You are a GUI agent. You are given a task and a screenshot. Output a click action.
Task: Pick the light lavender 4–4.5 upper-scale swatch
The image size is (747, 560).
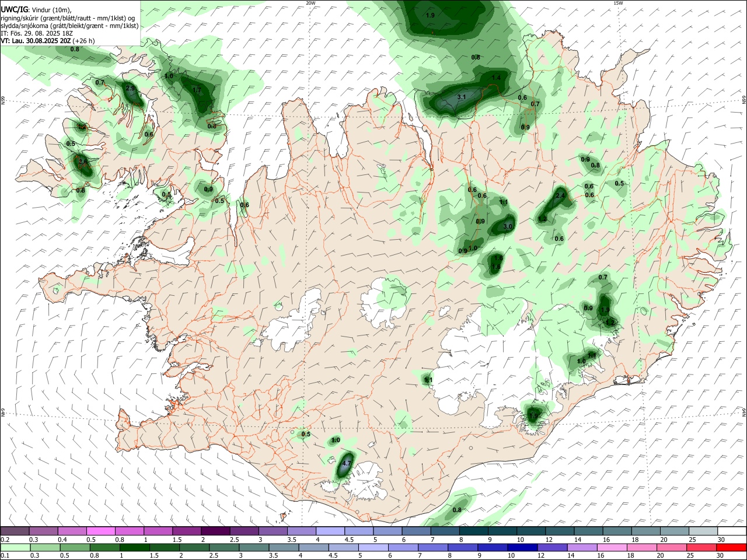[x=330, y=531]
